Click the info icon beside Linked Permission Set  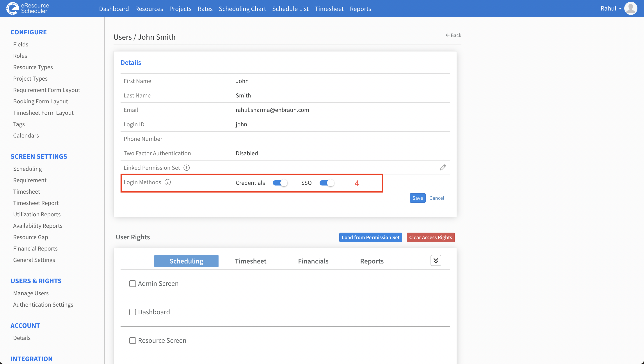click(187, 168)
